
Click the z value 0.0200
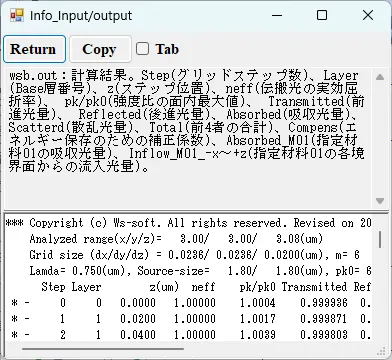click(x=138, y=319)
